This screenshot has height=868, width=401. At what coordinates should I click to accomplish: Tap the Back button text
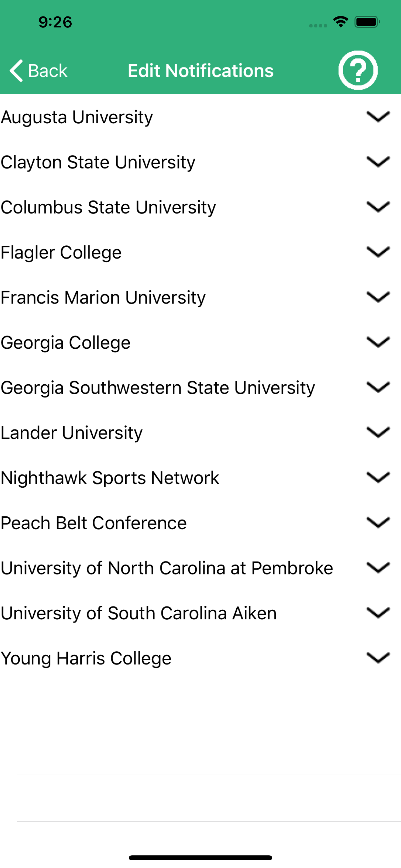click(47, 71)
